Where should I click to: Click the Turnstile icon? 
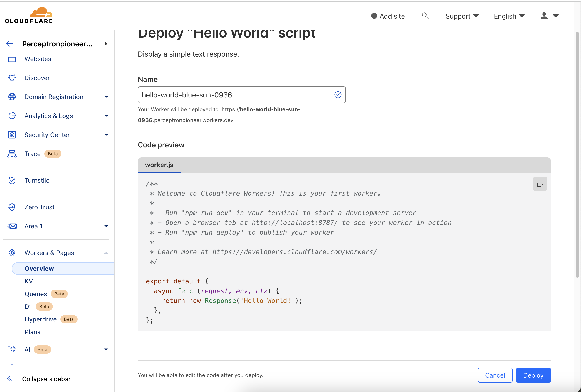12,180
